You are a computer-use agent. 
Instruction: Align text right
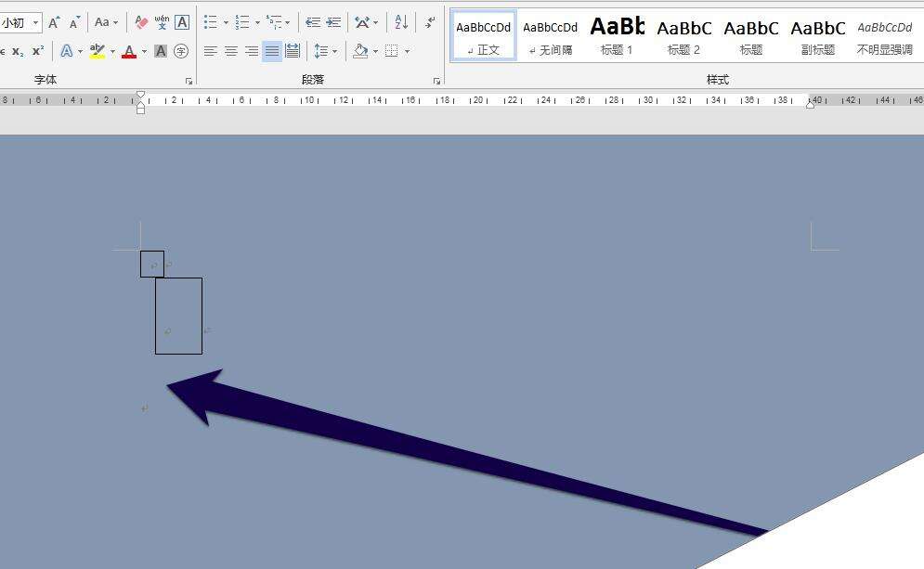click(x=252, y=51)
